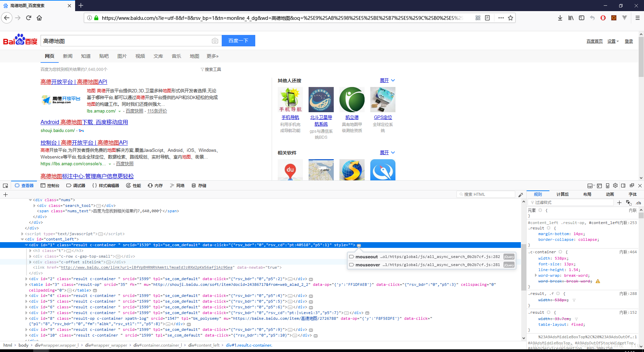Click the Baidu search input with 高德地图
Viewport: 644px width, 352px height.
pyautogui.click(x=126, y=41)
